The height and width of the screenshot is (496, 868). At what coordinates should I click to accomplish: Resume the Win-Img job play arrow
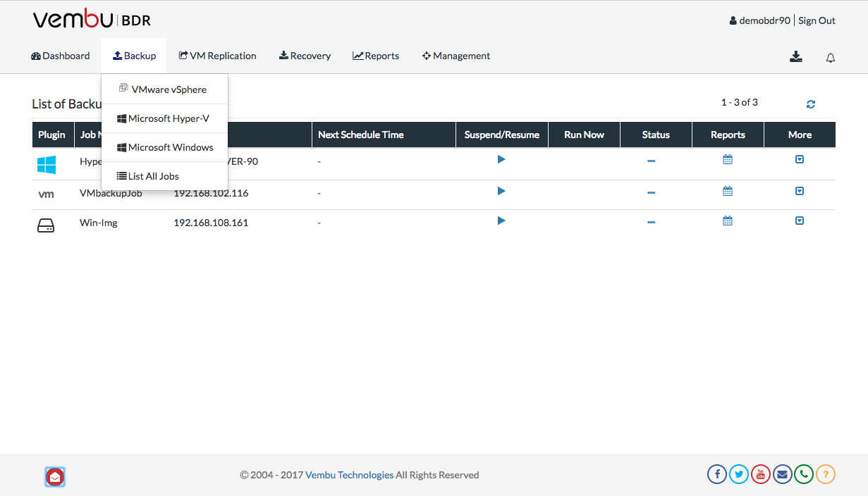tap(501, 221)
